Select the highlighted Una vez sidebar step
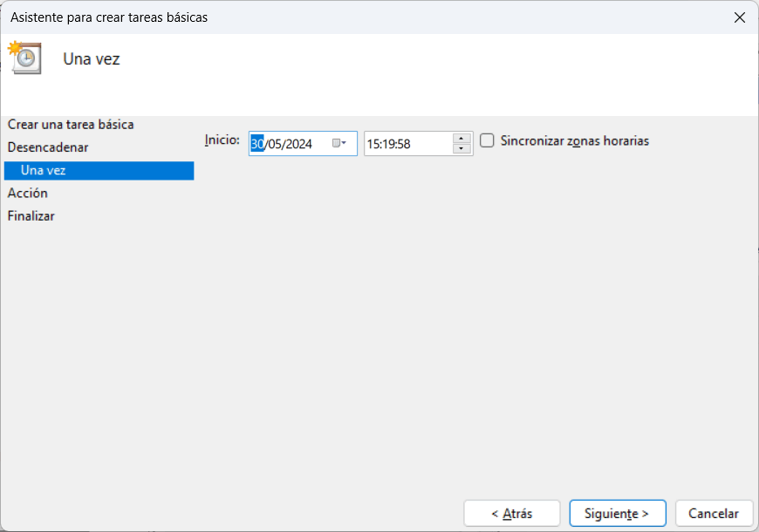This screenshot has height=532, width=759. (x=44, y=170)
